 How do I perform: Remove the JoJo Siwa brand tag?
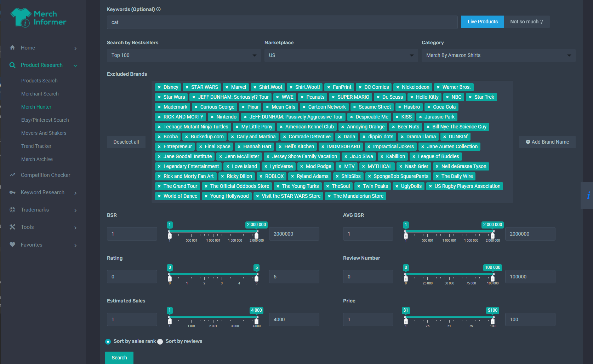click(x=346, y=156)
